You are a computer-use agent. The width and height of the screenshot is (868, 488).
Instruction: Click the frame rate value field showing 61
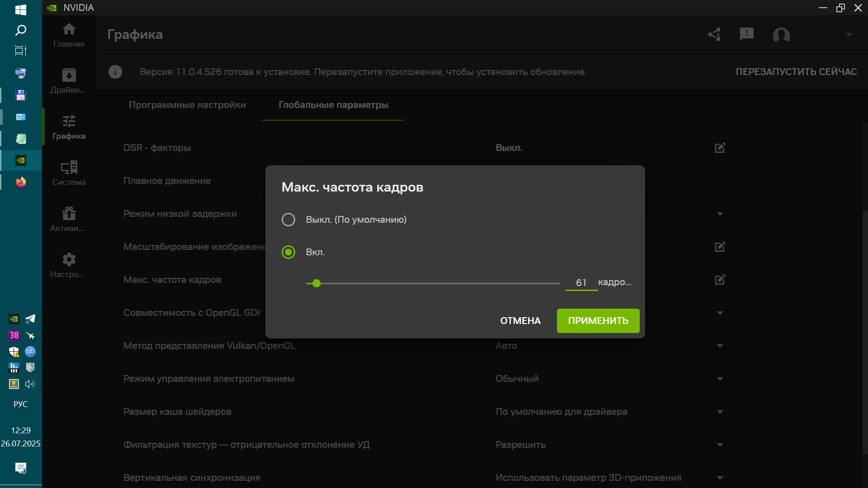coord(581,283)
